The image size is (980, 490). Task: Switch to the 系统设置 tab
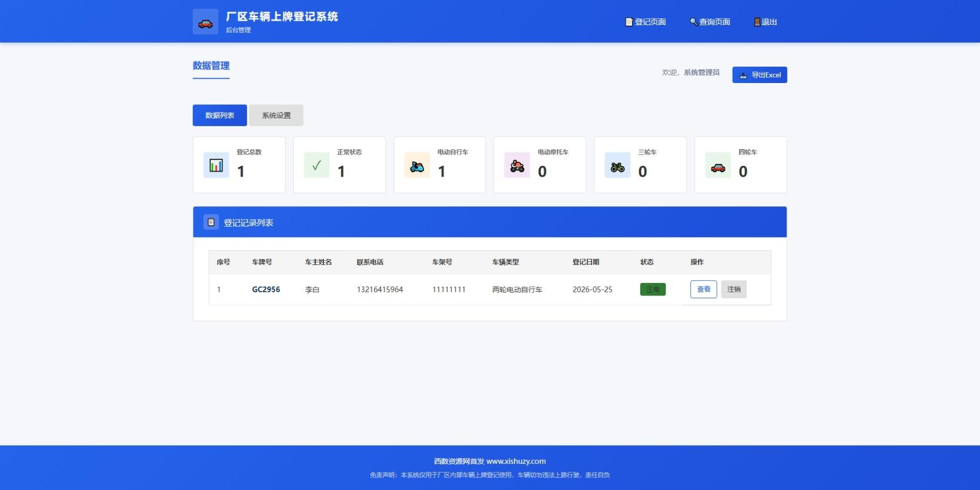276,115
